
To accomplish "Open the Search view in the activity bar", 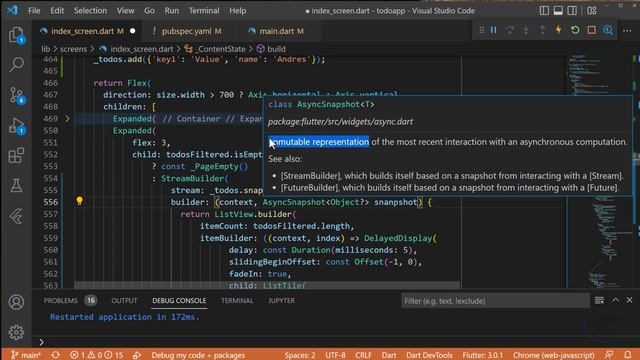I will (x=16, y=64).
